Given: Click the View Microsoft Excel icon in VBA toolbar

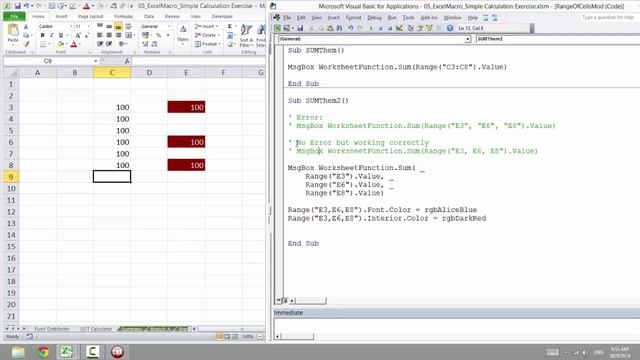Looking at the screenshot, I should pyautogui.click(x=278, y=28).
